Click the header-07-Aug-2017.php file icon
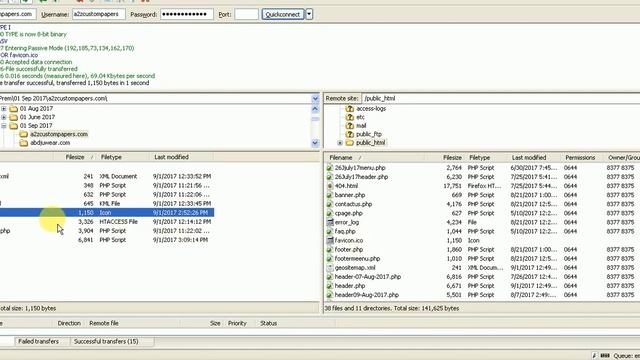 pos(330,277)
